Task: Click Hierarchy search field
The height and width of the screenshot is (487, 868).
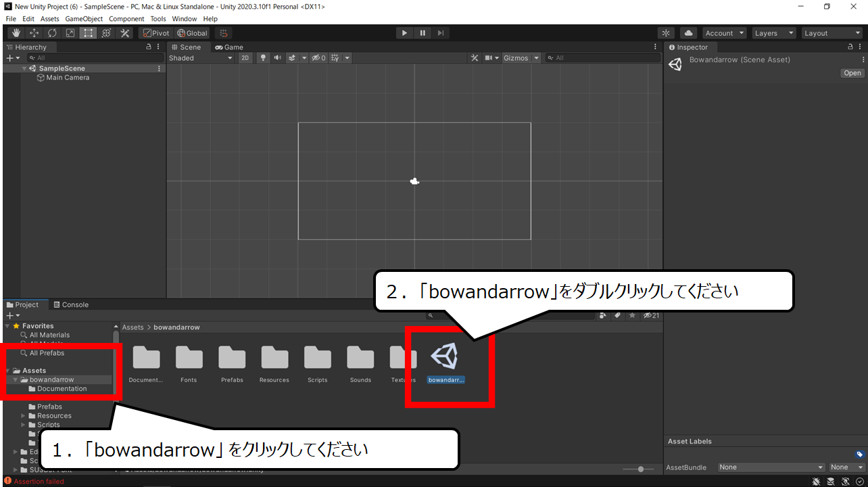Action: coord(96,58)
